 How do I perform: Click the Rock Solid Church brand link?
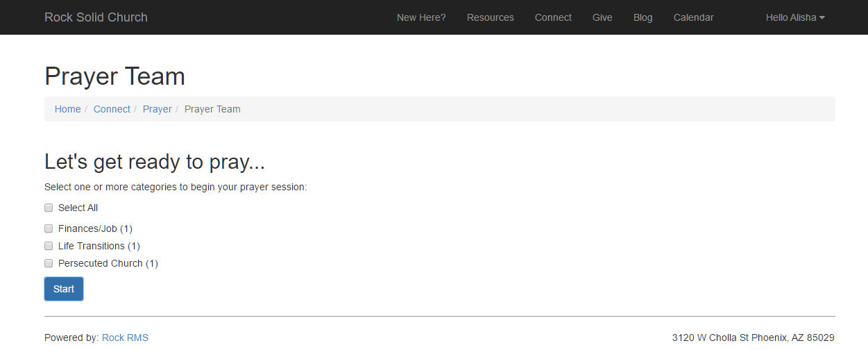[96, 17]
